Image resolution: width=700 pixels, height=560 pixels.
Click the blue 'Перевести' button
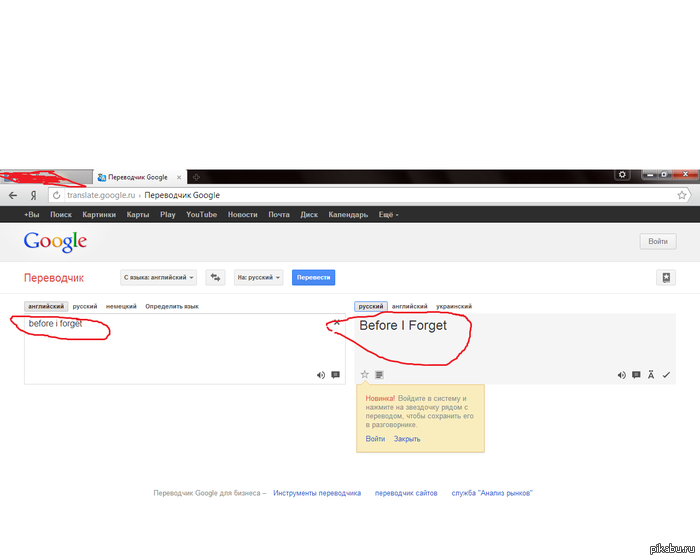point(313,277)
